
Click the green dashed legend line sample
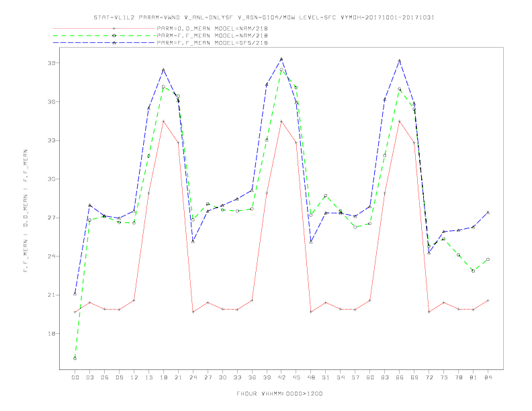[104, 36]
